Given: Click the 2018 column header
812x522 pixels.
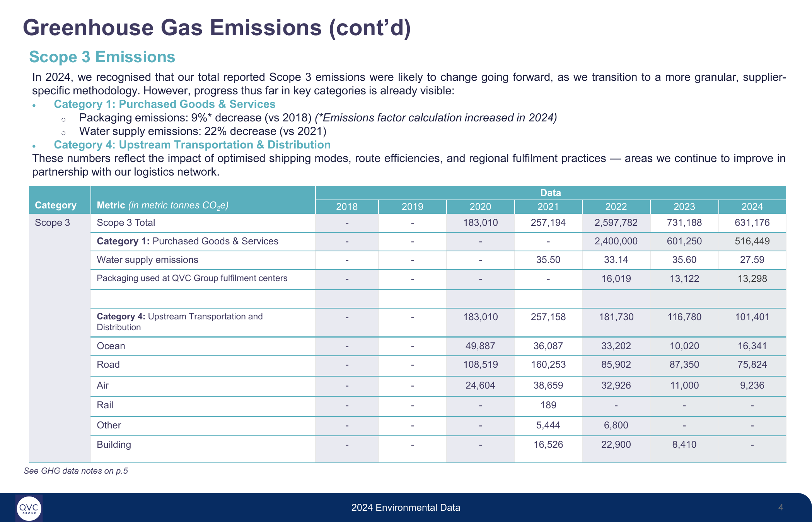Looking at the screenshot, I should [x=347, y=207].
